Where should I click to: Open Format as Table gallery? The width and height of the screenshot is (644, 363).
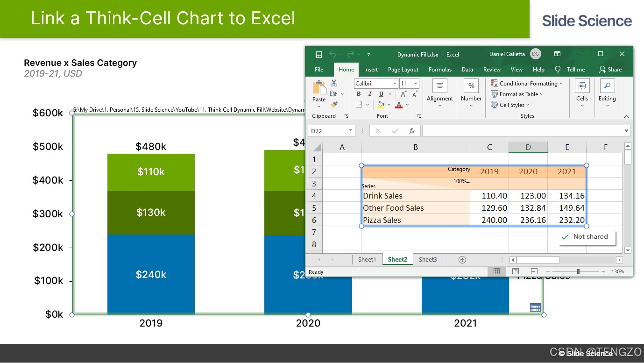517,94
